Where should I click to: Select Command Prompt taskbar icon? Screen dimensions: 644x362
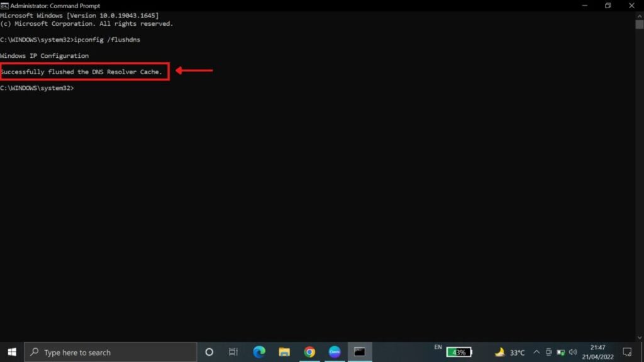[x=360, y=352]
